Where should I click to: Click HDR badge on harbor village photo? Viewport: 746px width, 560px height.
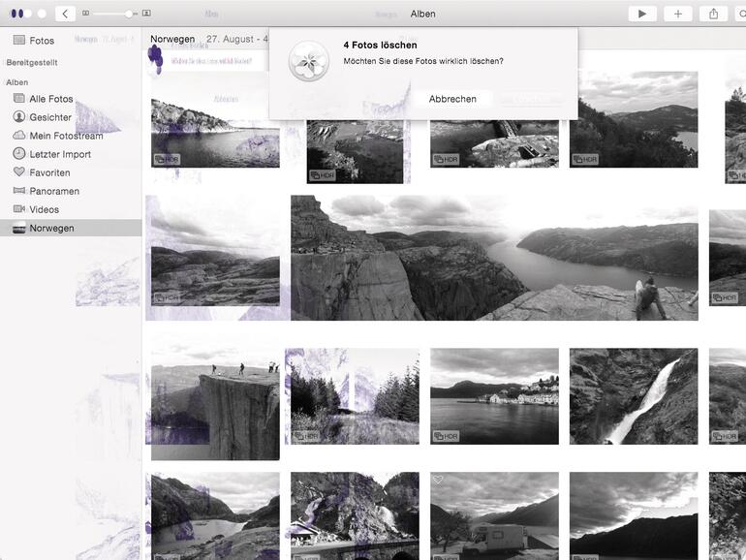(446, 436)
